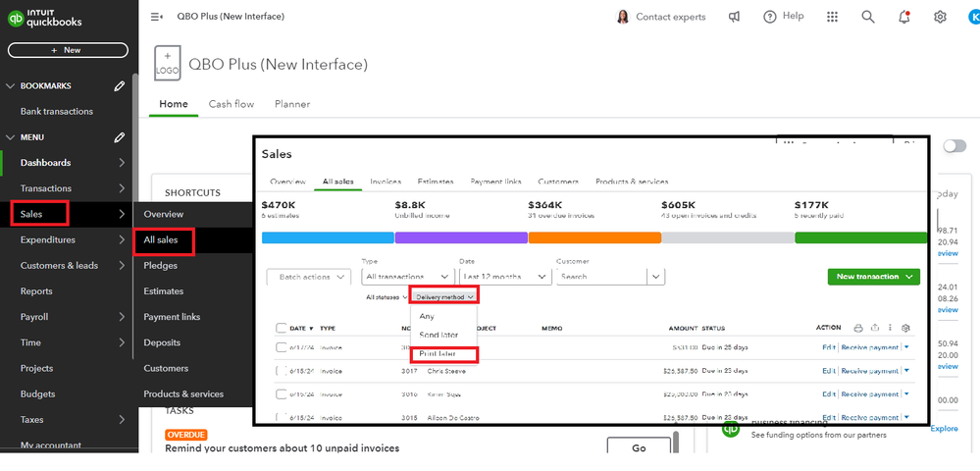Toggle the switch at the top right
Screen dimensions: 980x471
(x=954, y=146)
